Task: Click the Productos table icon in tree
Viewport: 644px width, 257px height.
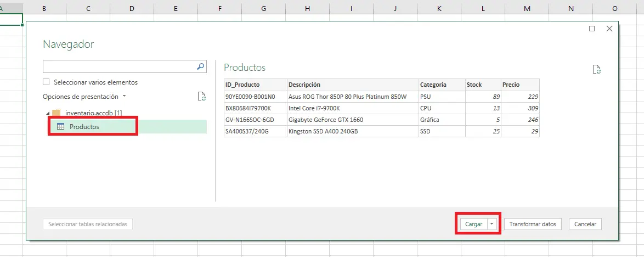Action: click(61, 127)
